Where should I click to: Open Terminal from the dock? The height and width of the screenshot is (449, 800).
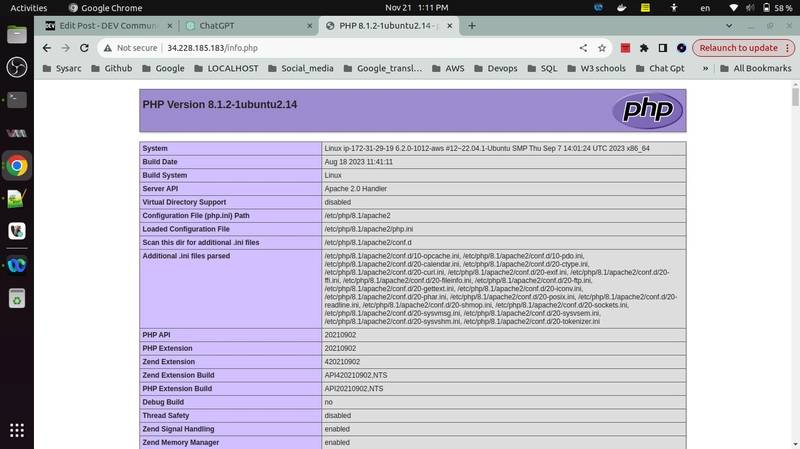(17, 100)
